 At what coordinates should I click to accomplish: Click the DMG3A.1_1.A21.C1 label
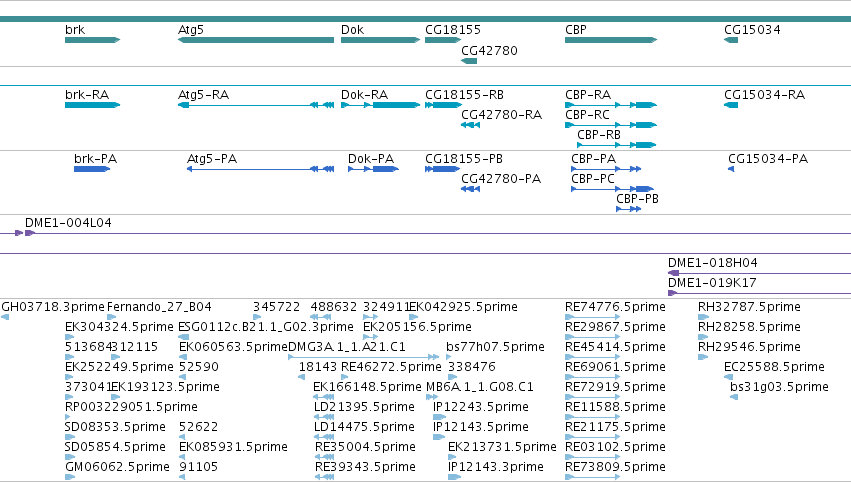[347, 347]
